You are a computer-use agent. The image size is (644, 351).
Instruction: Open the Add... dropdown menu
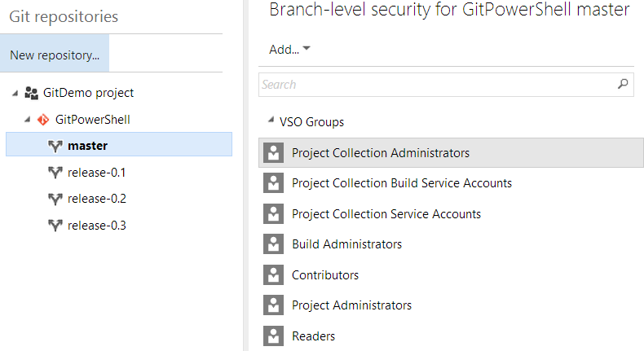click(289, 49)
